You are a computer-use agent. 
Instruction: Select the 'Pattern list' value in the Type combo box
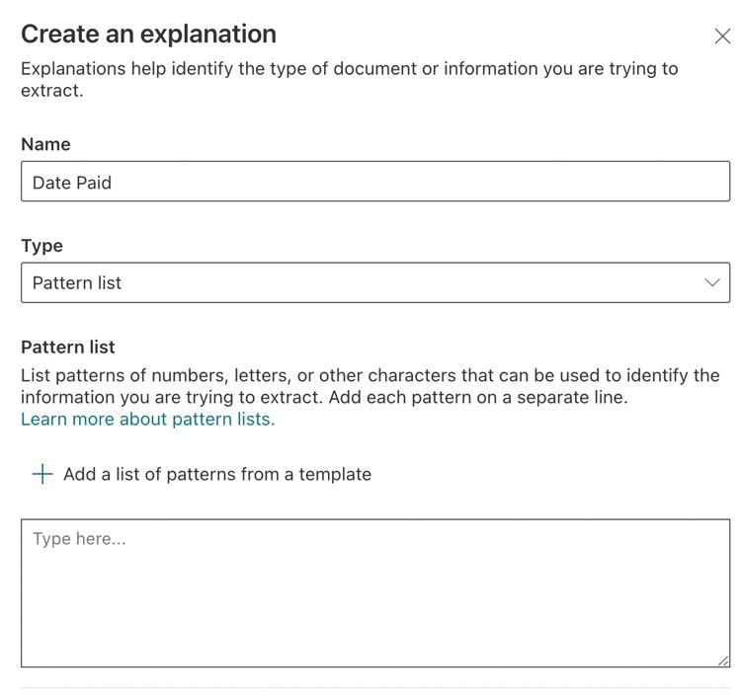(x=77, y=283)
